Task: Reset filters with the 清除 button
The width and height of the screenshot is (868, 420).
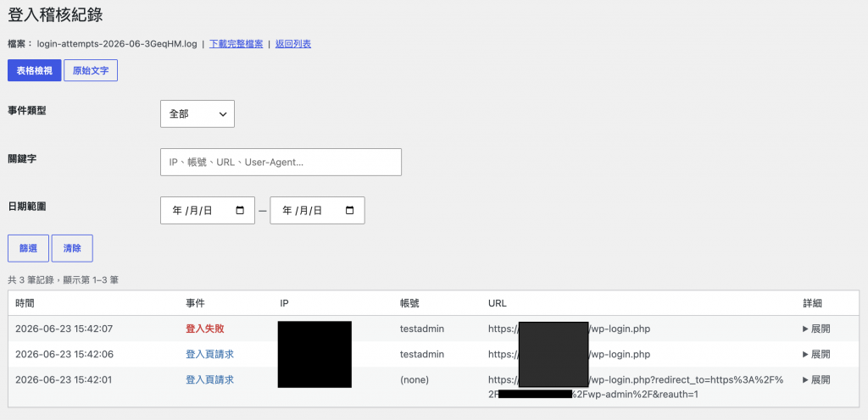Action: pyautogui.click(x=72, y=249)
